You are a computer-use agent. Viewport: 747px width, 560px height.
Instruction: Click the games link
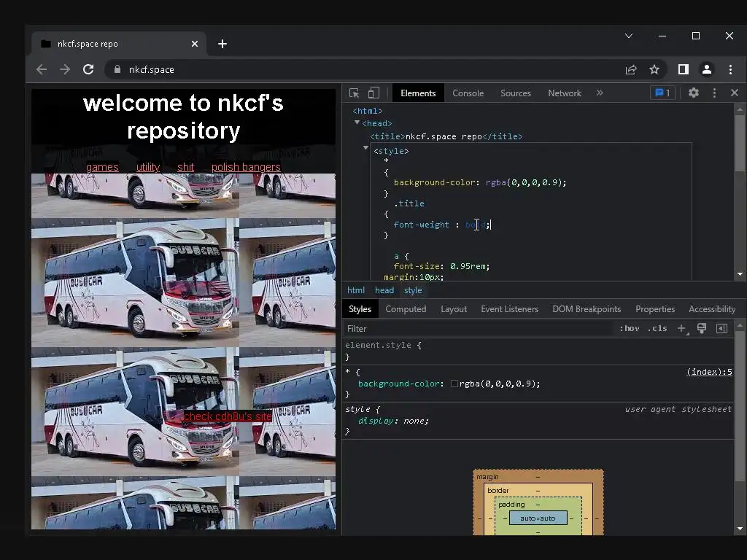[102, 167]
